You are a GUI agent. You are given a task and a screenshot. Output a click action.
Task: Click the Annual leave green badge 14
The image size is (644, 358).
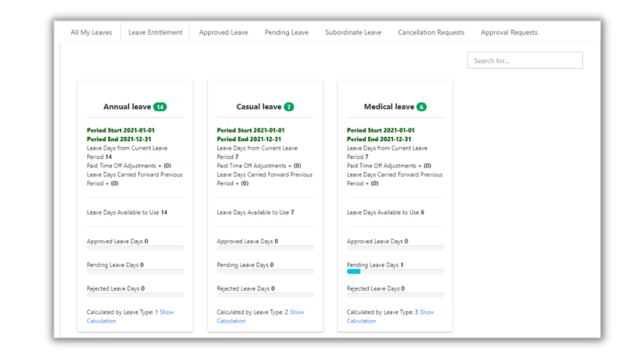point(160,107)
